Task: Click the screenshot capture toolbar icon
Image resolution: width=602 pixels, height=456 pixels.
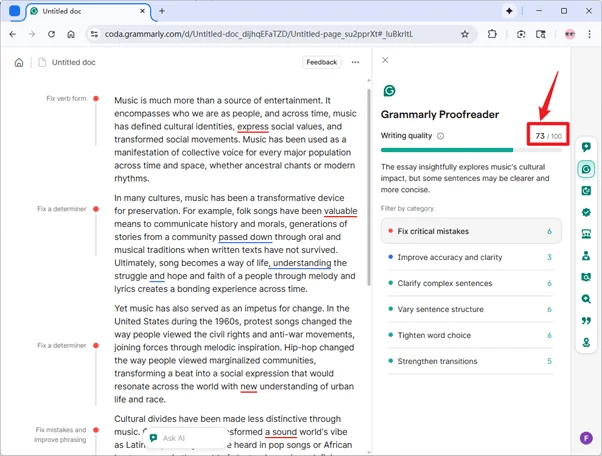Action: pyautogui.click(x=521, y=34)
